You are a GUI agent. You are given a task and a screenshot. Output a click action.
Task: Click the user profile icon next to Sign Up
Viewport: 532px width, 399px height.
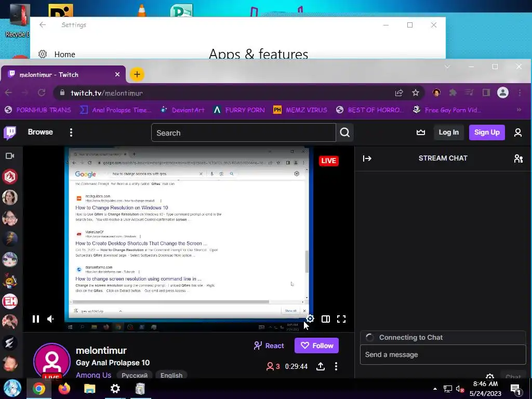(518, 132)
